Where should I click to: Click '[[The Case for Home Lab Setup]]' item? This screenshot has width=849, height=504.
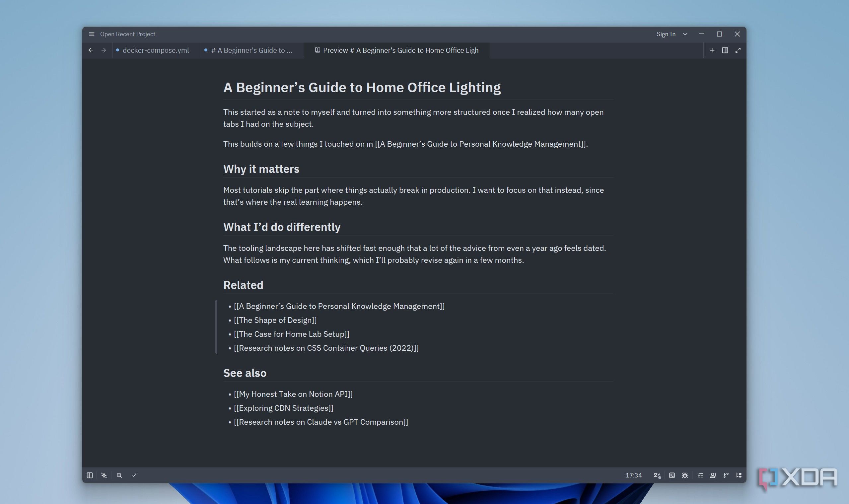(291, 334)
